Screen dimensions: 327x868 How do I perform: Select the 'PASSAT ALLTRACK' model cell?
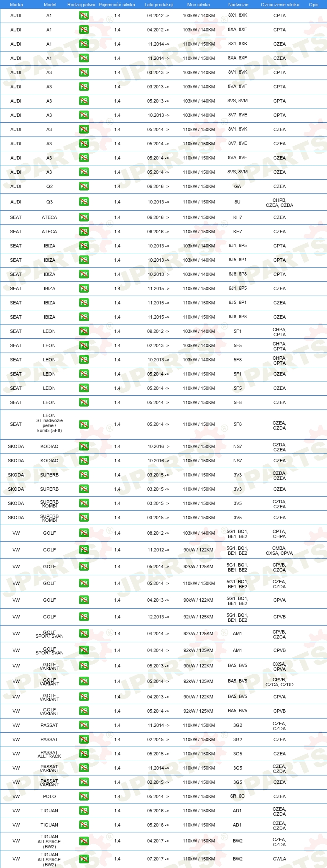pyautogui.click(x=49, y=754)
